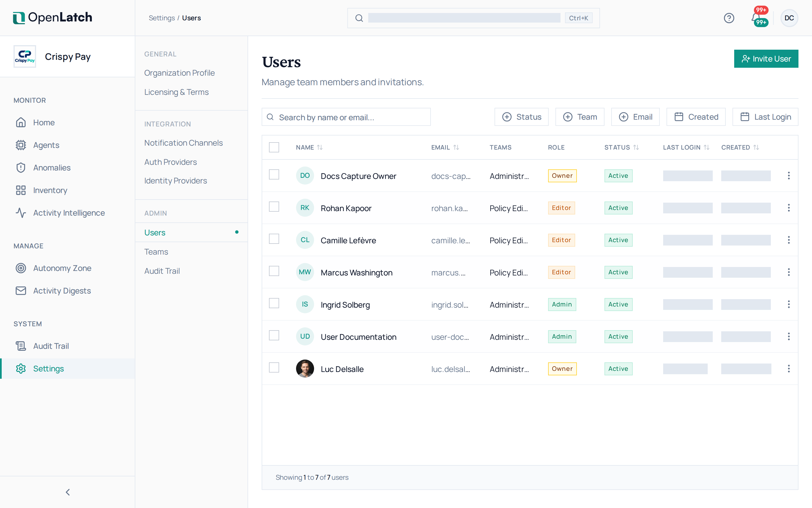Viewport: 812px width, 508px height.
Task: Select all users with header checkbox
Action: pyautogui.click(x=274, y=147)
